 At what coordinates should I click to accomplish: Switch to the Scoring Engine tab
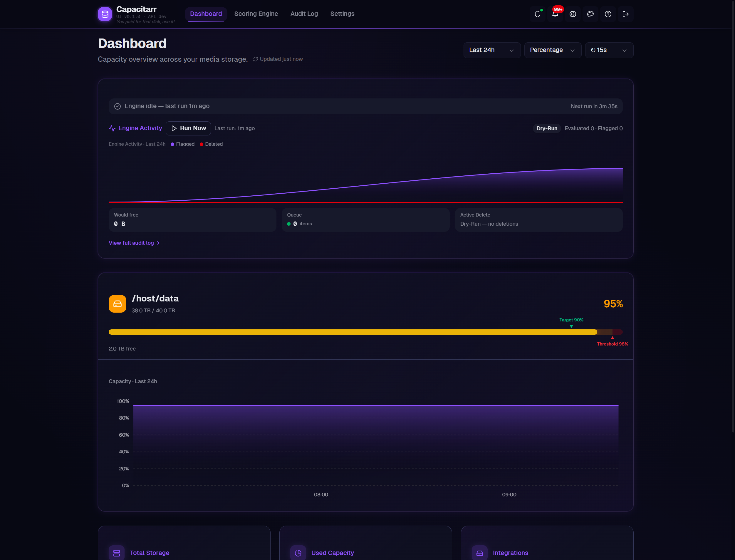(256, 14)
